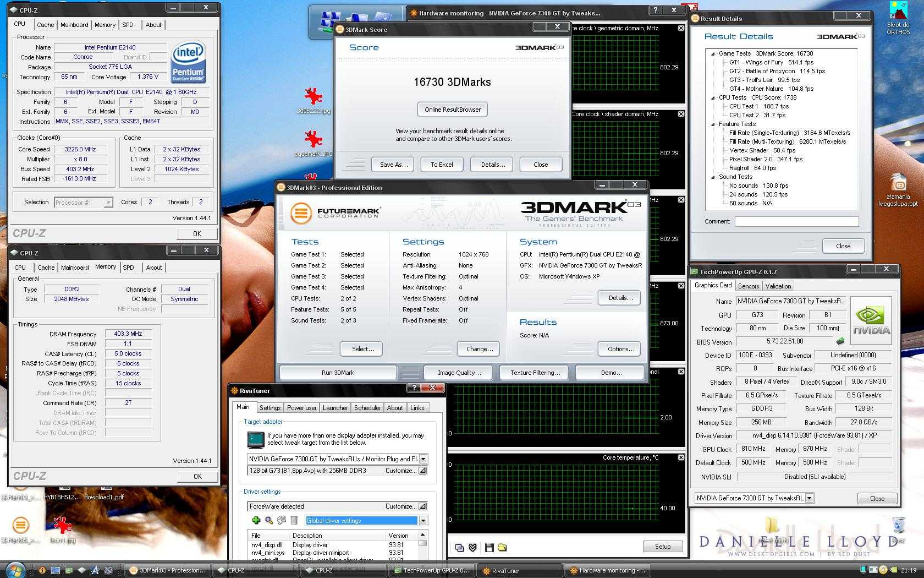Click Save As... in 3DMark Score

(394, 165)
